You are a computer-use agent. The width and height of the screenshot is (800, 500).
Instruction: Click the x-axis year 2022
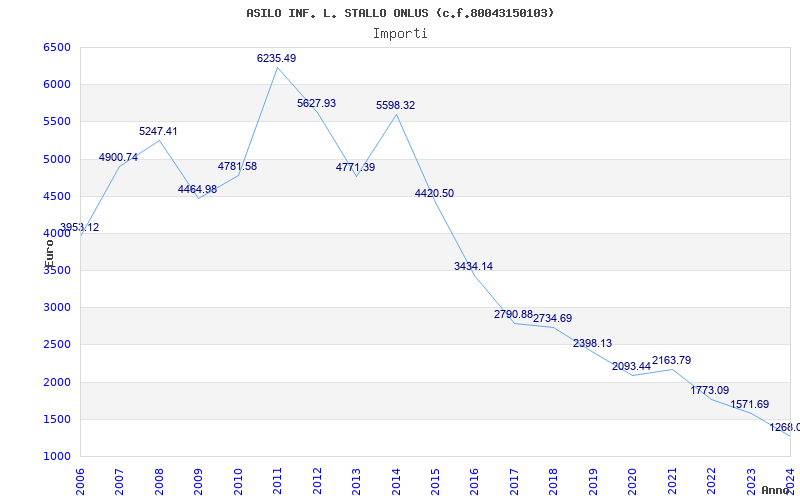click(711, 481)
